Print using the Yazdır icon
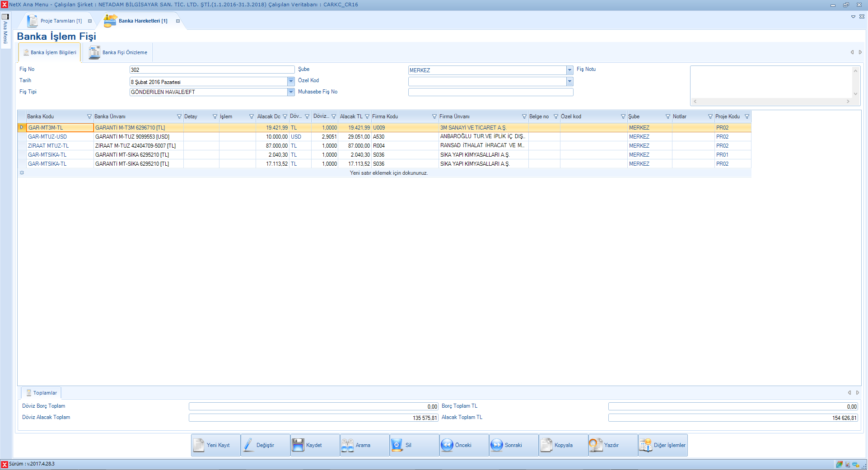Screen dimensions: 868x470 [x=596, y=445]
